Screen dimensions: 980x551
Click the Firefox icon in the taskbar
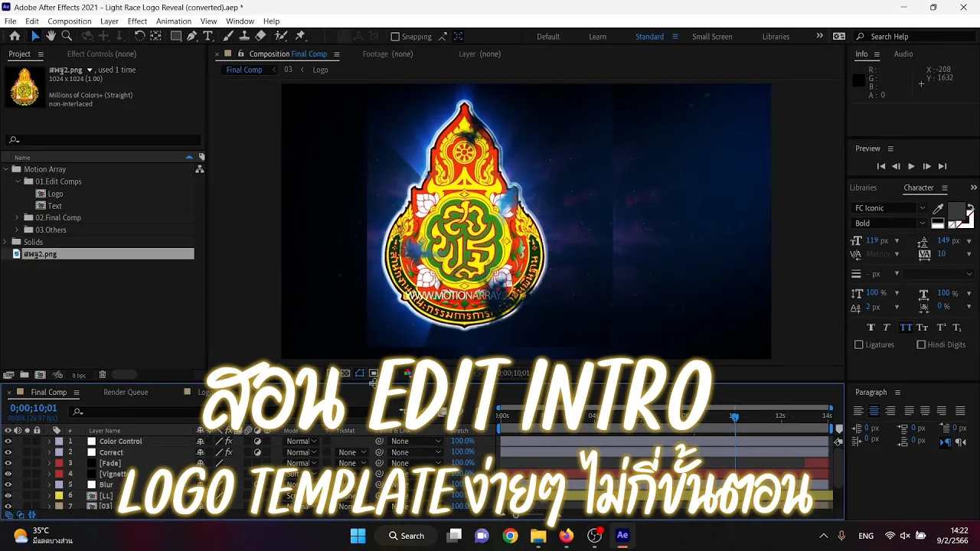(x=567, y=536)
